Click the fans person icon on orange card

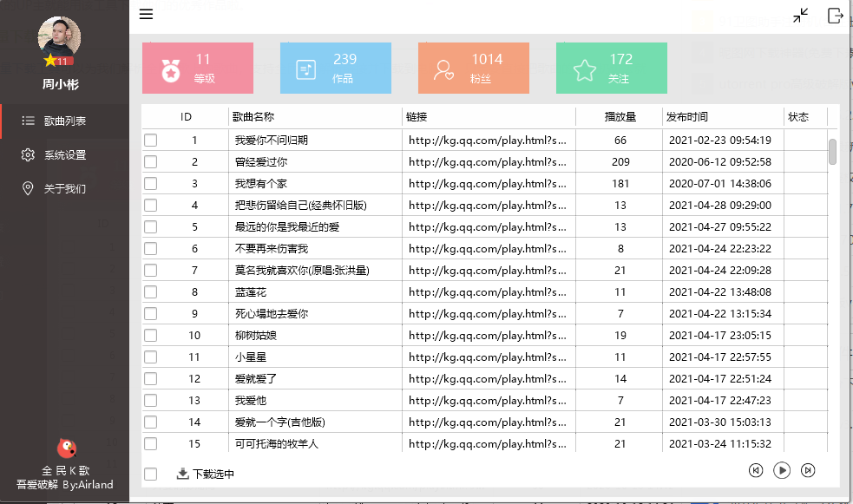pos(445,69)
